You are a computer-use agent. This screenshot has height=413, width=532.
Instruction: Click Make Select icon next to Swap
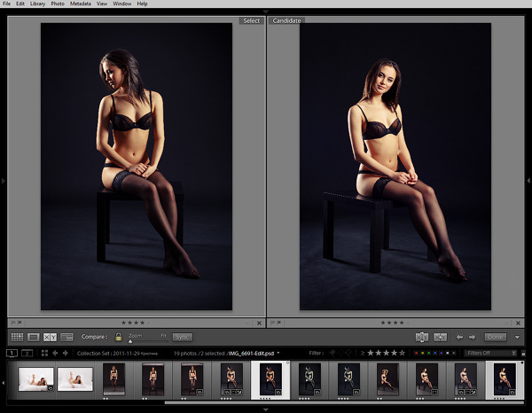point(441,337)
